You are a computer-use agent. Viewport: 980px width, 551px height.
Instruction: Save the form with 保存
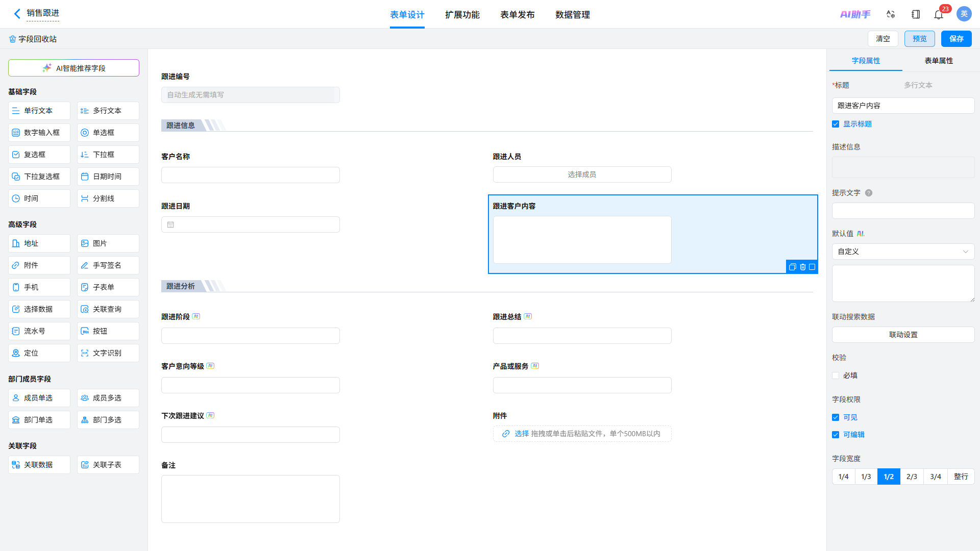[x=957, y=39]
